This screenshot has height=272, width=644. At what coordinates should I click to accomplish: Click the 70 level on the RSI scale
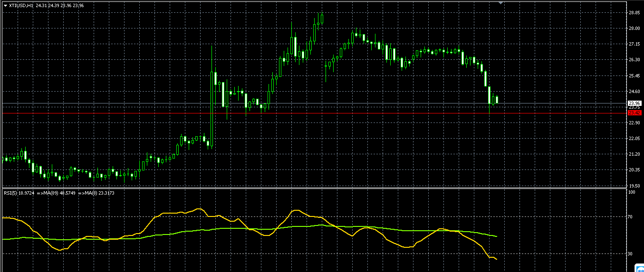(x=631, y=217)
